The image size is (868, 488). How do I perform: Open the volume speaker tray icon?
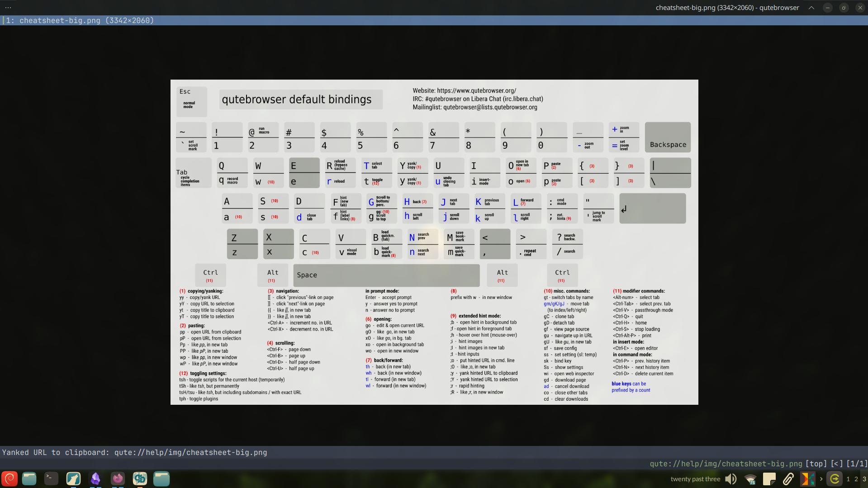731,479
